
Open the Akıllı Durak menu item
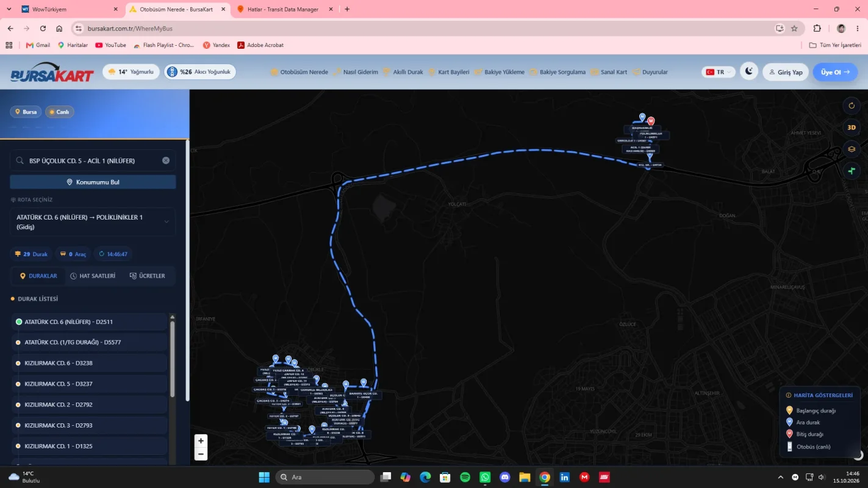tap(403, 72)
